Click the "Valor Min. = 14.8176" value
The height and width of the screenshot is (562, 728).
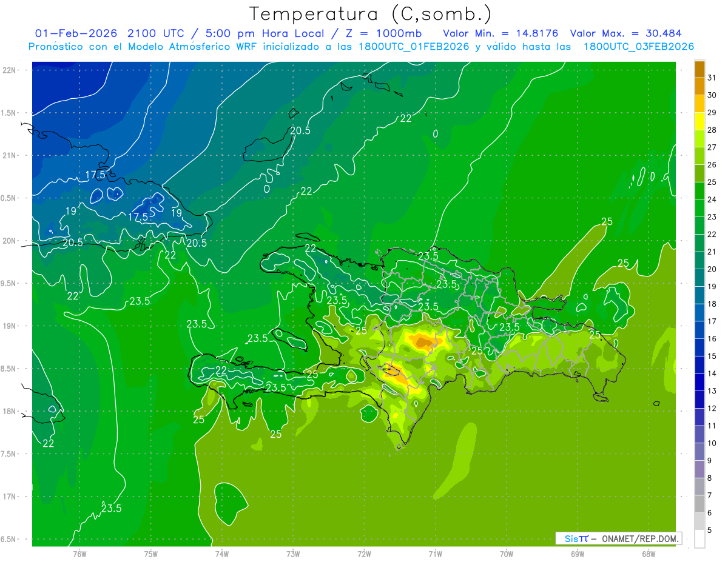[500, 33]
